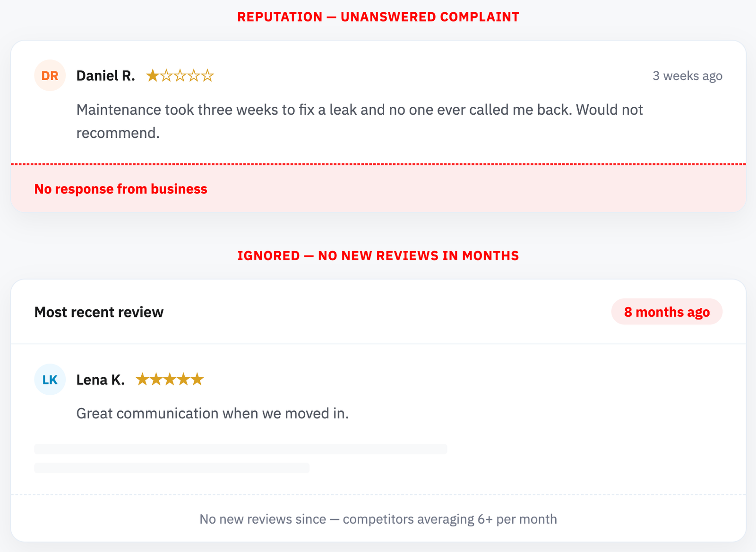Click the 'Reputation — Unanswered Complaint' heading
The height and width of the screenshot is (552, 756).
(x=378, y=17)
